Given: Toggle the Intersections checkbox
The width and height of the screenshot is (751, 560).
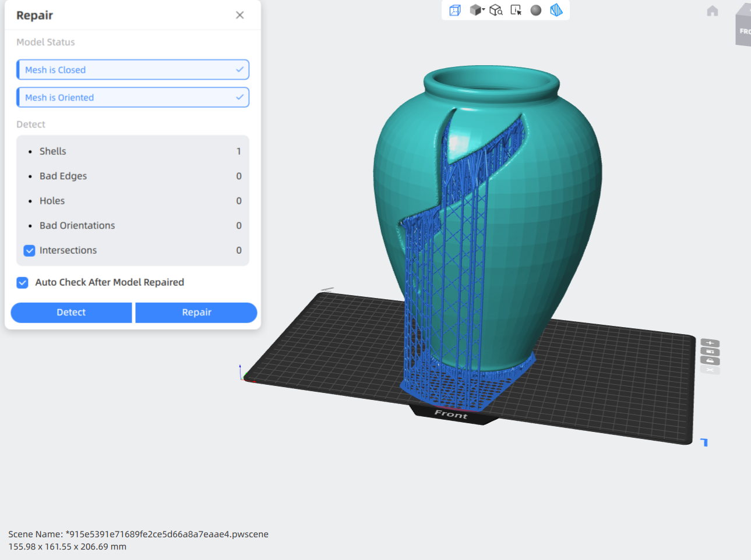Looking at the screenshot, I should (30, 250).
